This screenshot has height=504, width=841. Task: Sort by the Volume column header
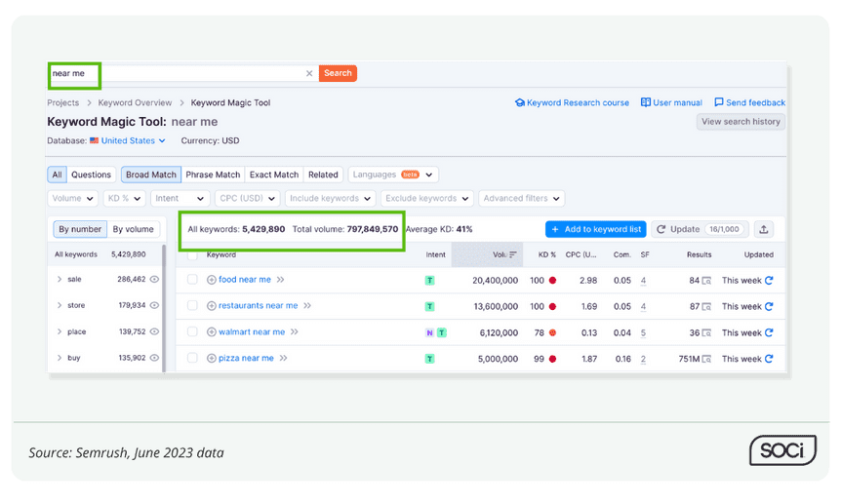tap(487, 254)
